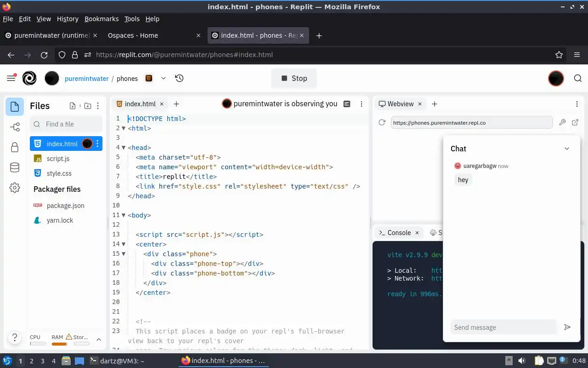This screenshot has height=368, width=588.
Task: Open Database sidebar tool
Action: click(15, 167)
